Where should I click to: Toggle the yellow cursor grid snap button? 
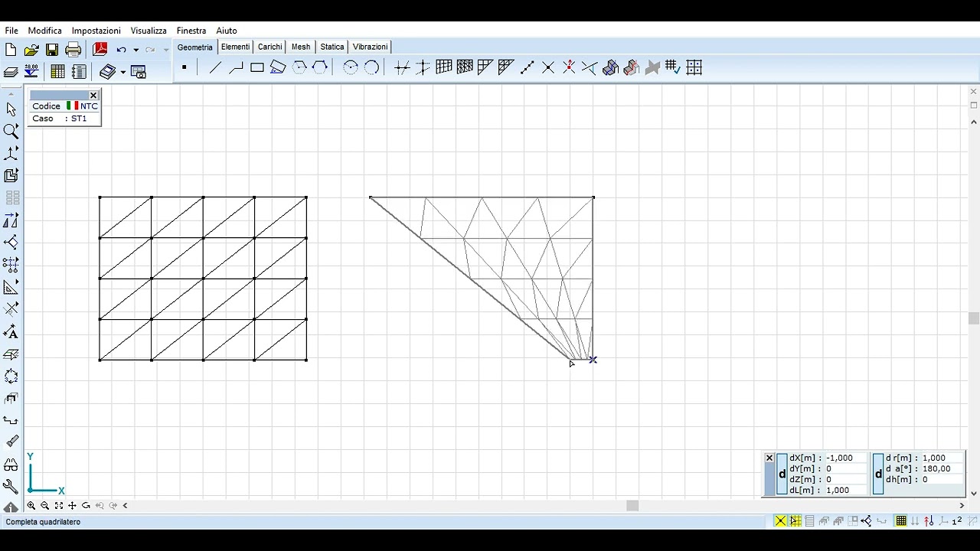click(x=795, y=521)
